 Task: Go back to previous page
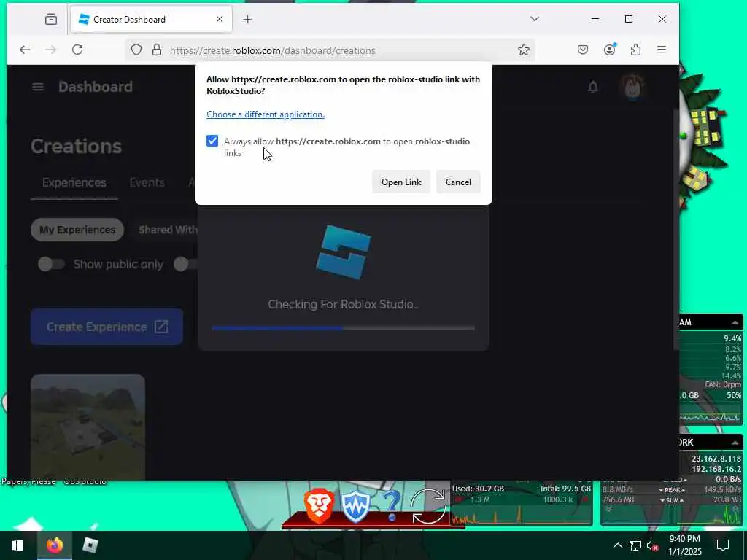click(x=25, y=50)
